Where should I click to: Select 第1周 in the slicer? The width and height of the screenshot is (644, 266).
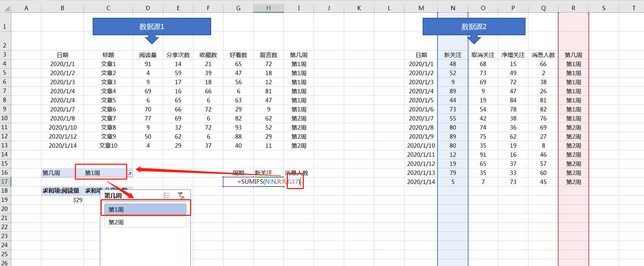point(145,209)
